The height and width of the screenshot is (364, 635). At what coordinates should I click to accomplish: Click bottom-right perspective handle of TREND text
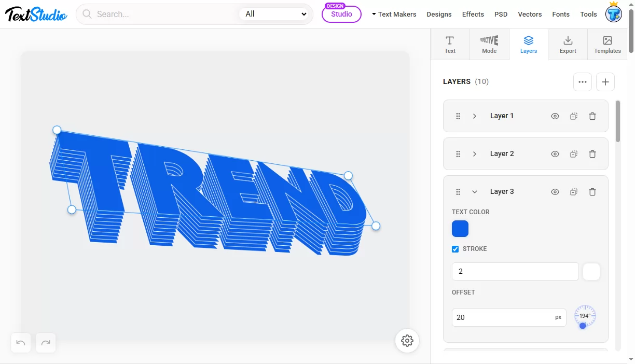(x=376, y=226)
